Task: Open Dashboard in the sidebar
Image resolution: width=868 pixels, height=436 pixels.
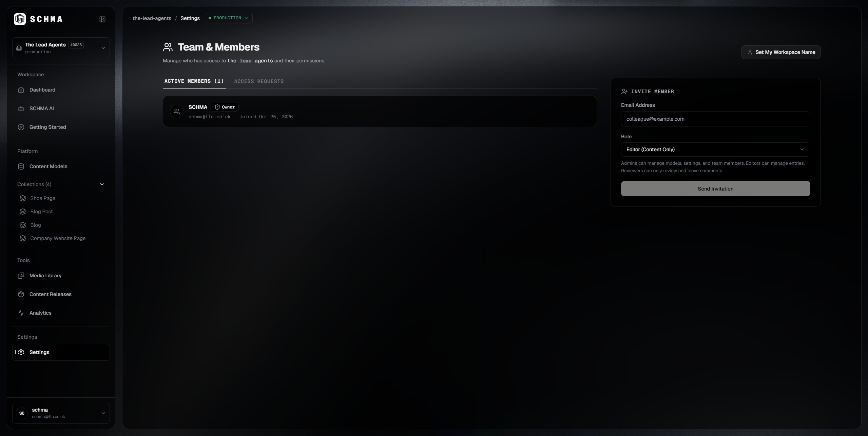Action: (61, 90)
